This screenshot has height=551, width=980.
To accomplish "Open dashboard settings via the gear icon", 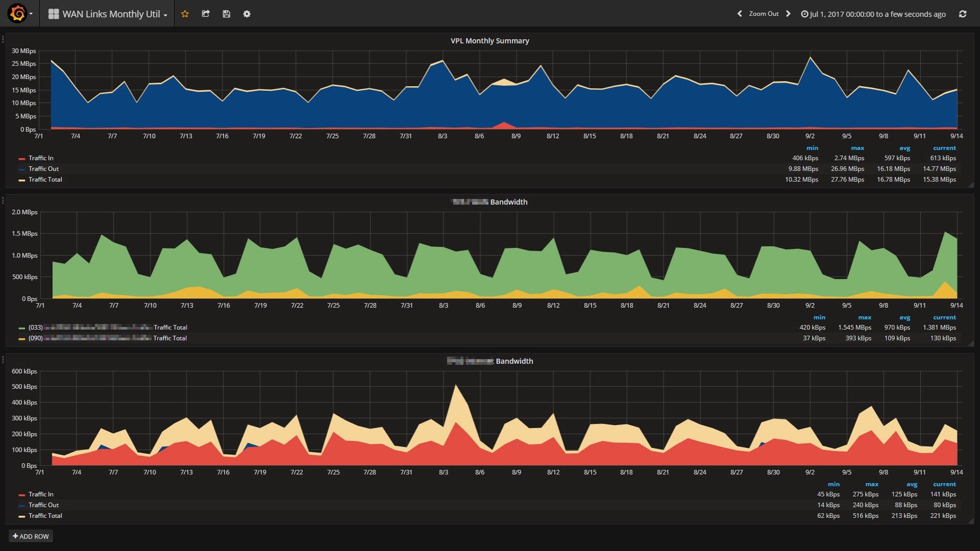I will (247, 14).
